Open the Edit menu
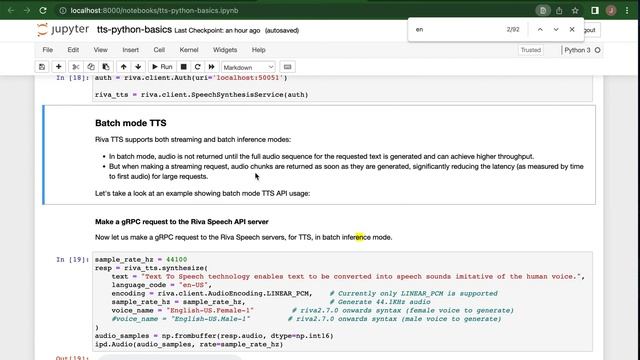This screenshot has width=640, height=360. (x=73, y=50)
